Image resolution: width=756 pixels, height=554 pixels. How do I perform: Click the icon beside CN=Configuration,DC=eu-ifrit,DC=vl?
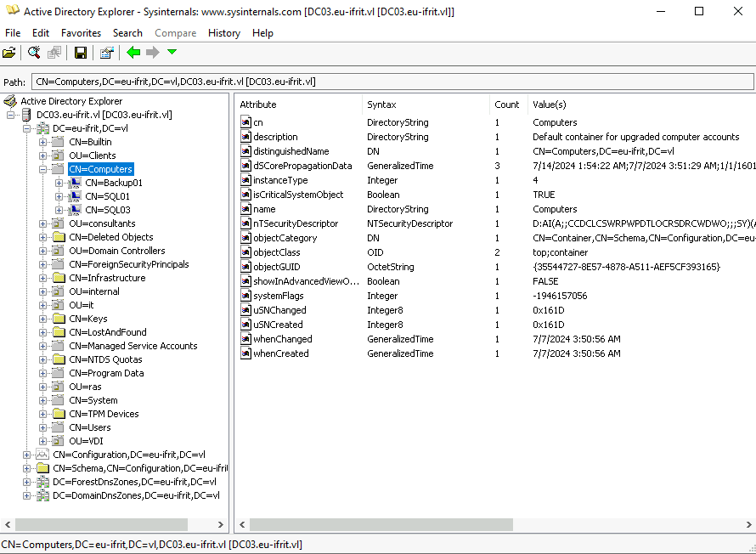[x=43, y=455]
